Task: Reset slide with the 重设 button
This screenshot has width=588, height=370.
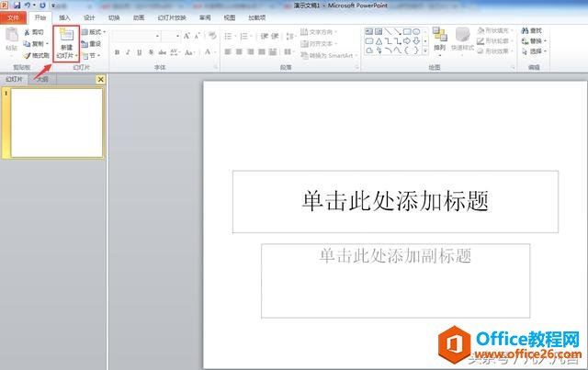Action: [x=91, y=43]
